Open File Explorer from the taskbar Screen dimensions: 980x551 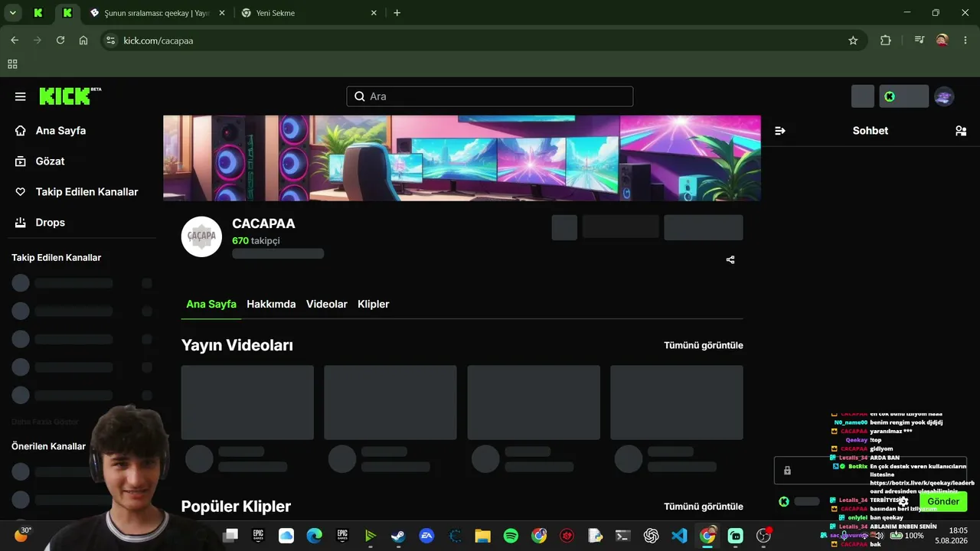(482, 536)
